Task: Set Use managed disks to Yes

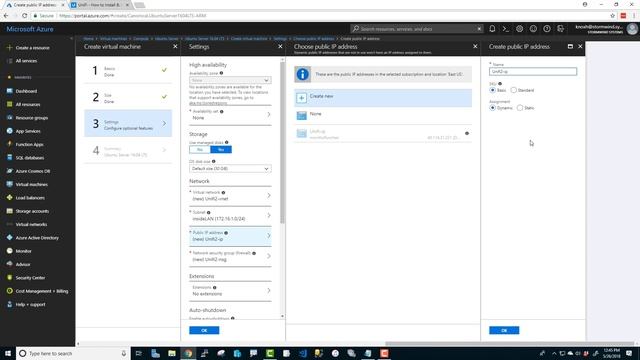Action: tap(221, 150)
